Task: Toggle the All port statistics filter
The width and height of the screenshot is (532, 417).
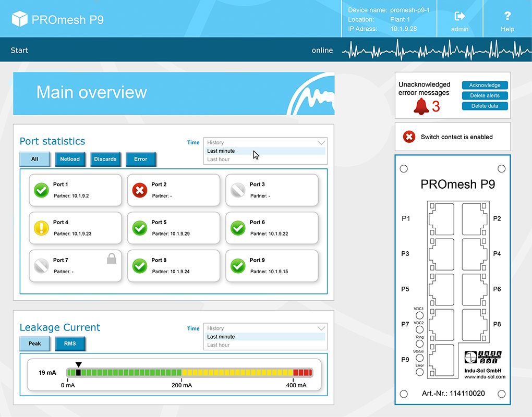Action: [x=34, y=159]
